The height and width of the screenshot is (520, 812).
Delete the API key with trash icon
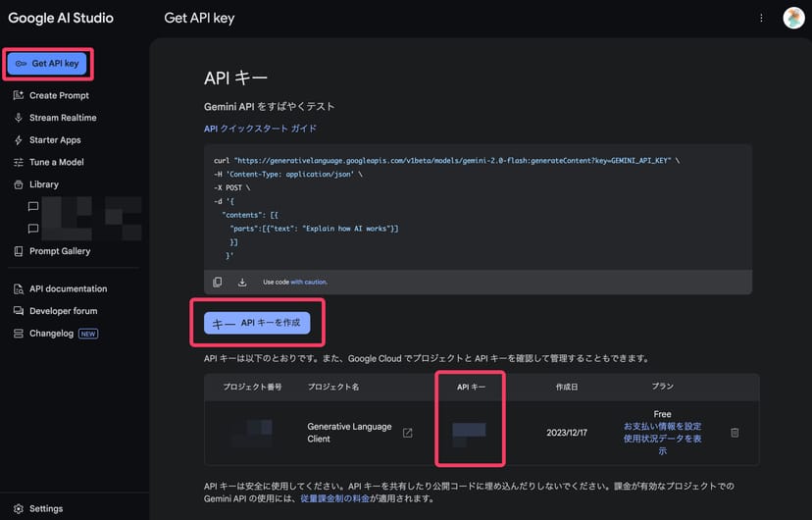[x=736, y=432]
